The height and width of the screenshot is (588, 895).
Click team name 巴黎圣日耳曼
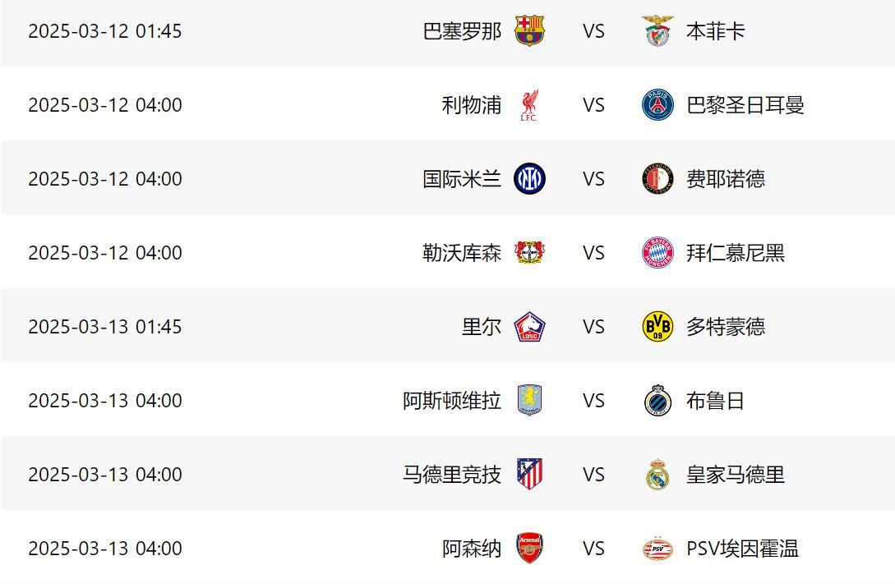[745, 105]
